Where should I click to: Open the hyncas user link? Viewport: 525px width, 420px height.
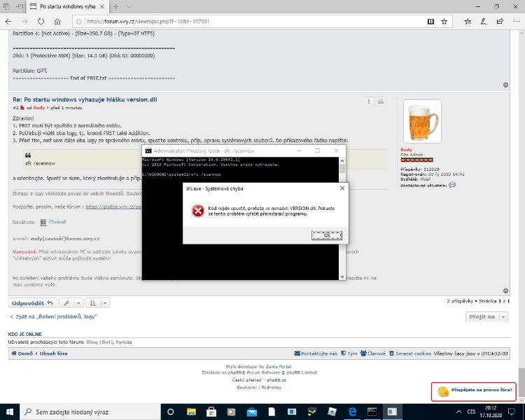[x=124, y=342]
